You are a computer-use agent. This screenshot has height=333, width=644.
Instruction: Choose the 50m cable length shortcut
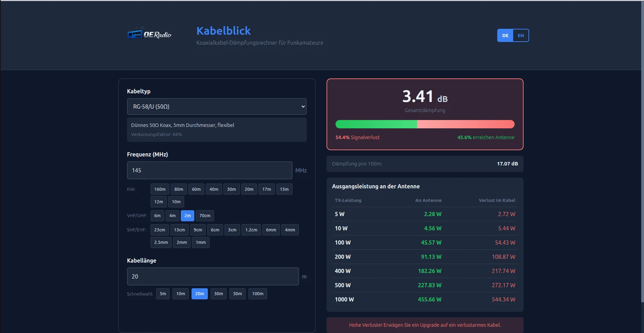(237, 293)
